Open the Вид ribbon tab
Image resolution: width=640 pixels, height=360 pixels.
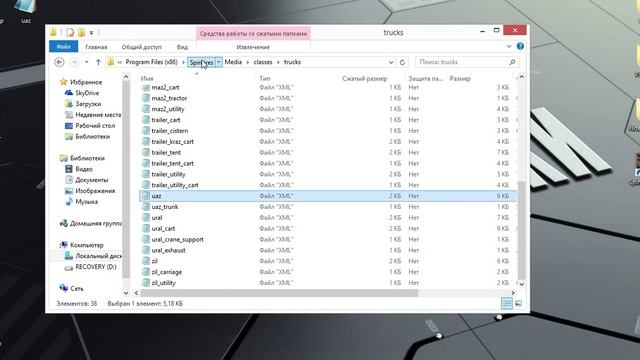pos(182,47)
